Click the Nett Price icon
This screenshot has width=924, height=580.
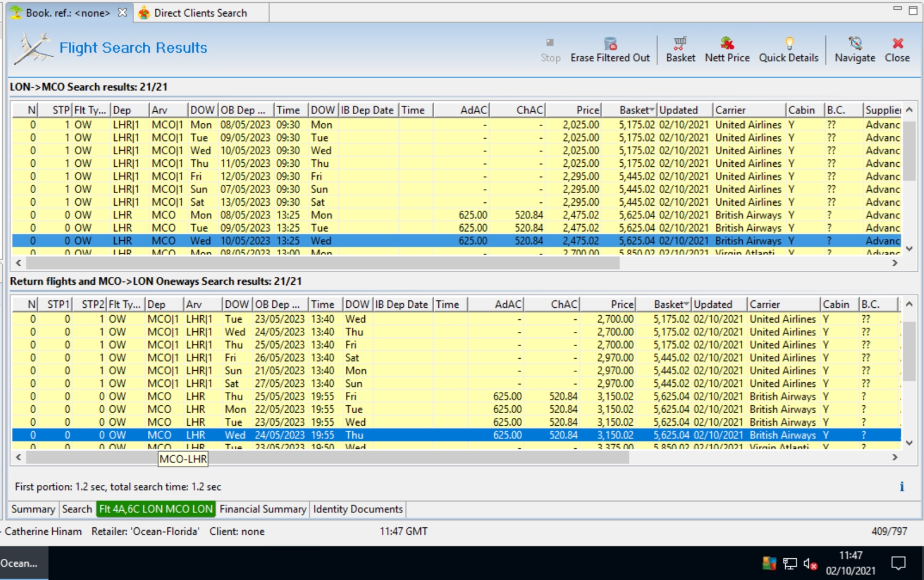[727, 44]
